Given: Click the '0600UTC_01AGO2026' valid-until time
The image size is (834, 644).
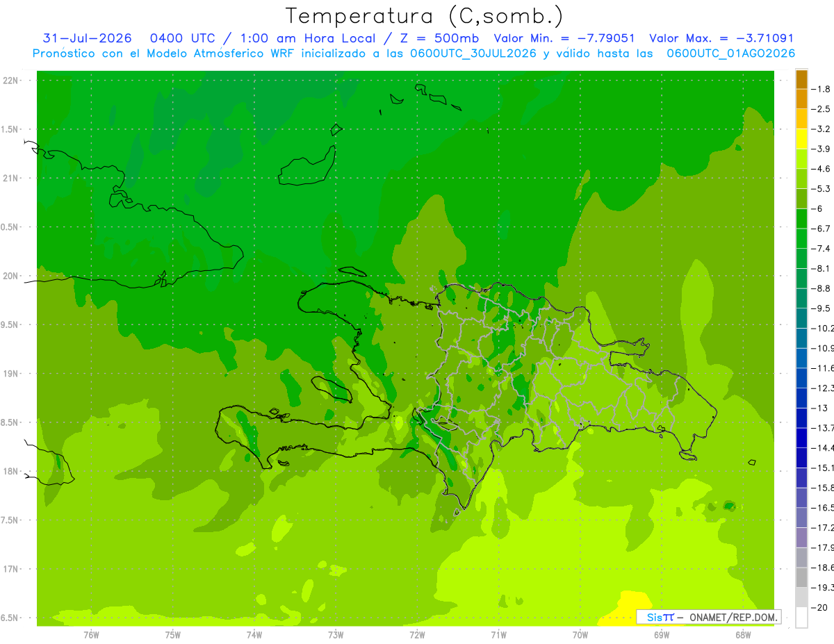Looking at the screenshot, I should pyautogui.click(x=731, y=53).
